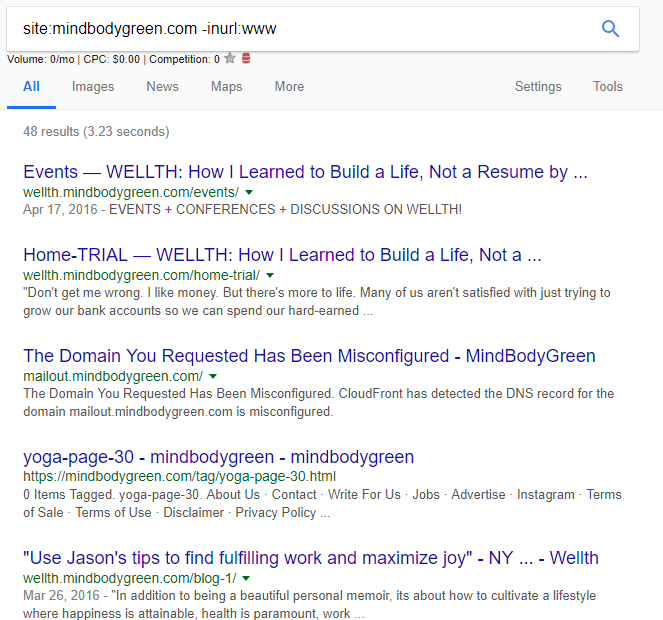Open the 'yoga-page-30 - mindbodygreen' result
This screenshot has height=620, width=663.
point(218,457)
